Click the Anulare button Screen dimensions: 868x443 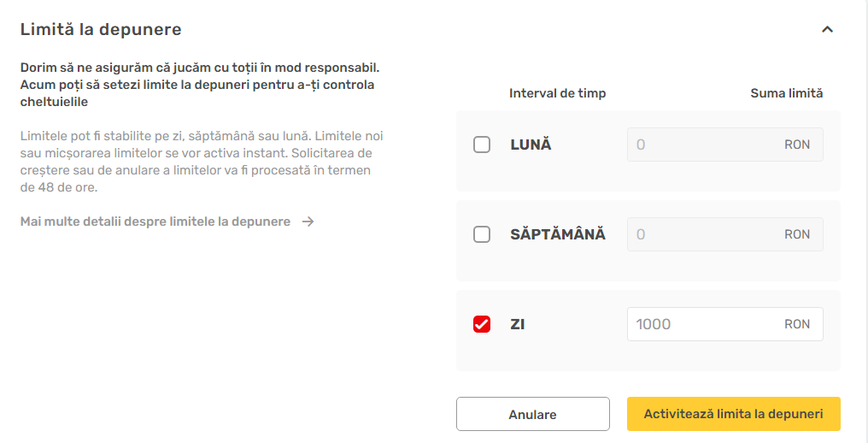[532, 414]
